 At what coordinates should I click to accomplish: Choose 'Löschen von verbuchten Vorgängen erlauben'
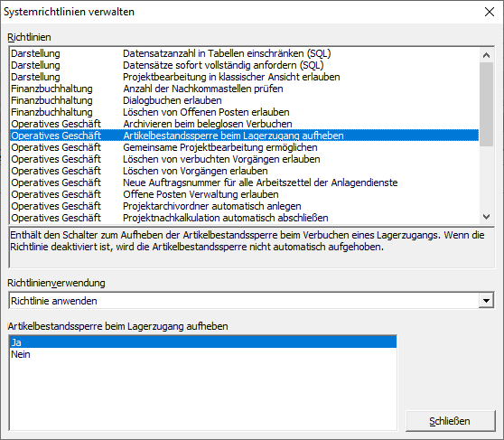pos(244,159)
